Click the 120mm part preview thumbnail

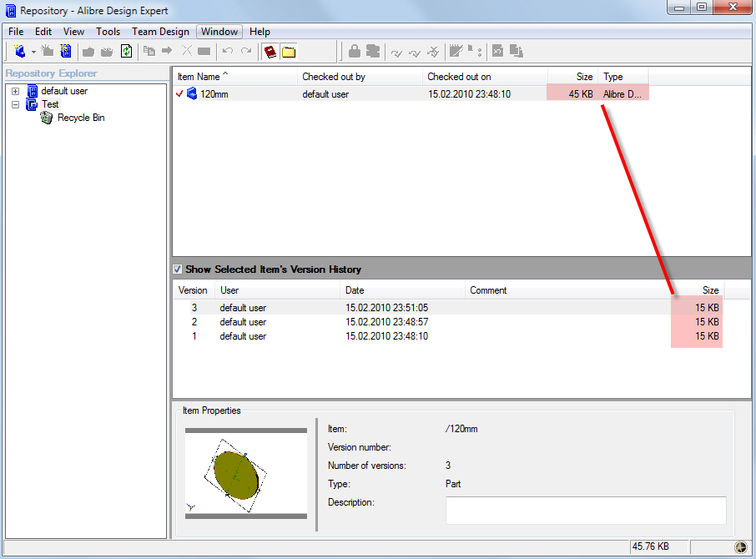tap(246, 473)
